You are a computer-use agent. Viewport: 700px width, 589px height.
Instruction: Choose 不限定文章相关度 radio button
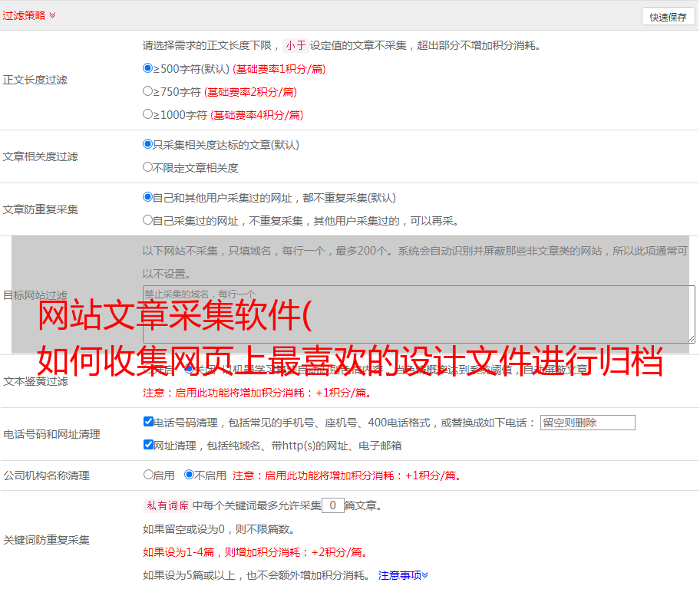click(148, 167)
